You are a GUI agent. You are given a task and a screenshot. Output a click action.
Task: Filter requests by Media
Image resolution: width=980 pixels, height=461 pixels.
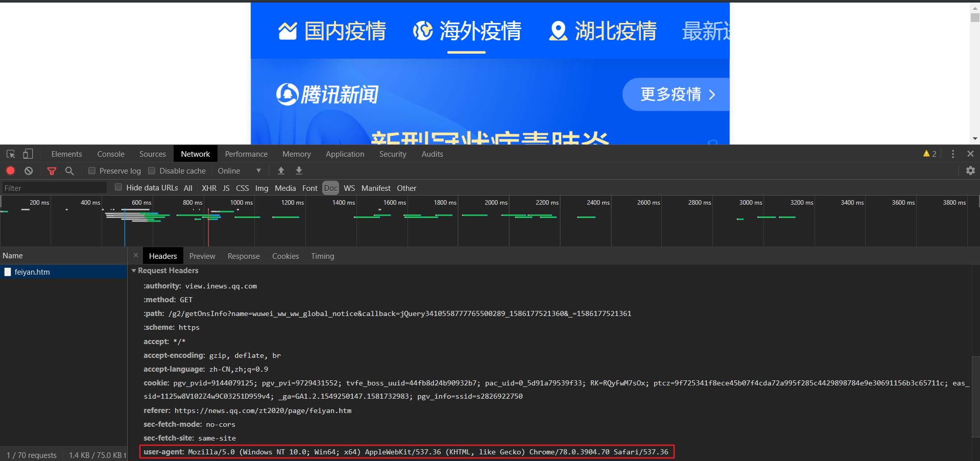[x=285, y=188]
